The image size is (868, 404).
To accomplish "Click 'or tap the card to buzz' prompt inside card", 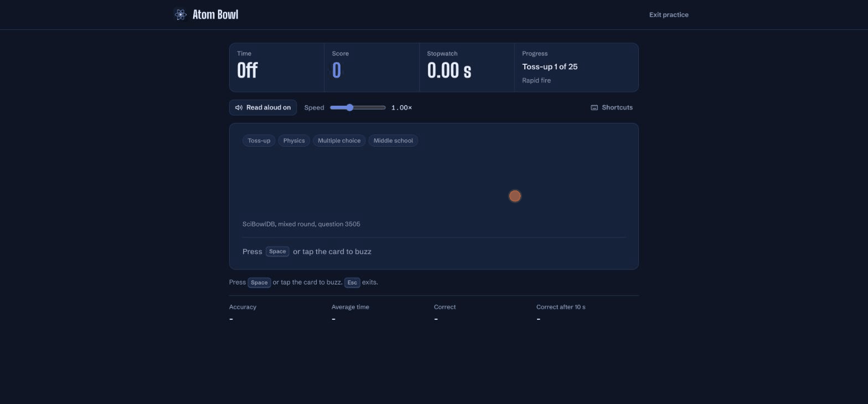I will (332, 251).
